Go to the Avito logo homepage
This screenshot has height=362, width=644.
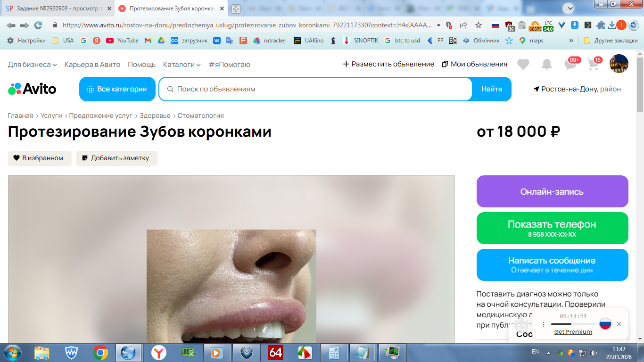coord(32,89)
